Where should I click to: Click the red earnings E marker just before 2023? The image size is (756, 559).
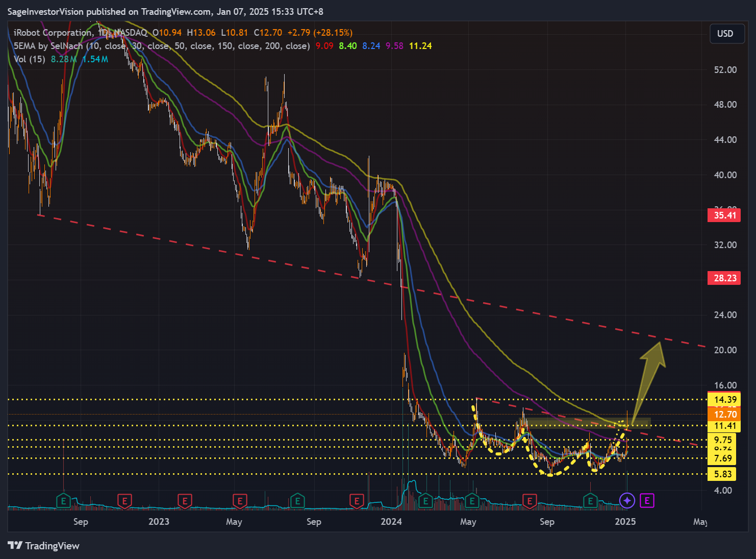[124, 501]
